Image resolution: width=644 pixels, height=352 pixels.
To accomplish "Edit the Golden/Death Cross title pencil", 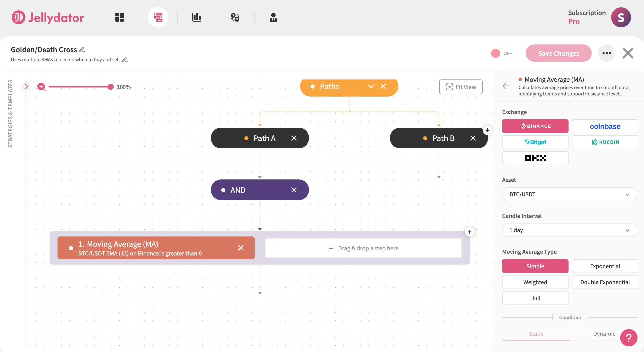I will (x=82, y=50).
